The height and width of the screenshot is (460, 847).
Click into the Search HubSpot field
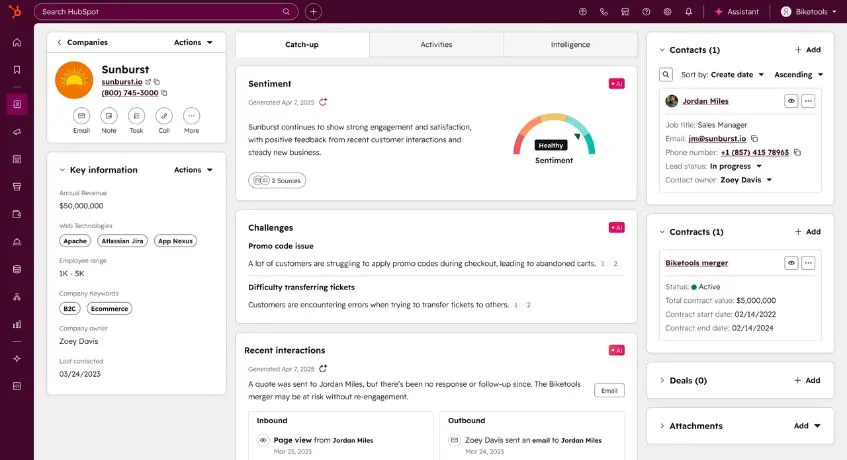pos(166,11)
